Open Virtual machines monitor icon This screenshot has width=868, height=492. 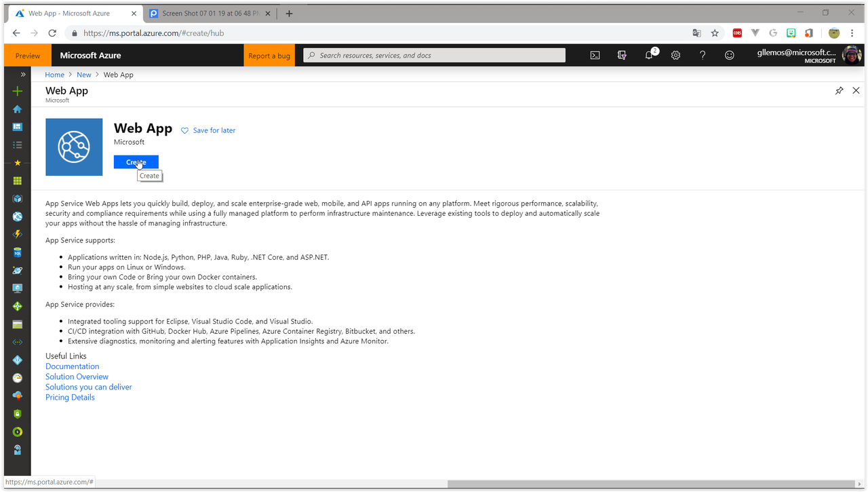pyautogui.click(x=18, y=288)
